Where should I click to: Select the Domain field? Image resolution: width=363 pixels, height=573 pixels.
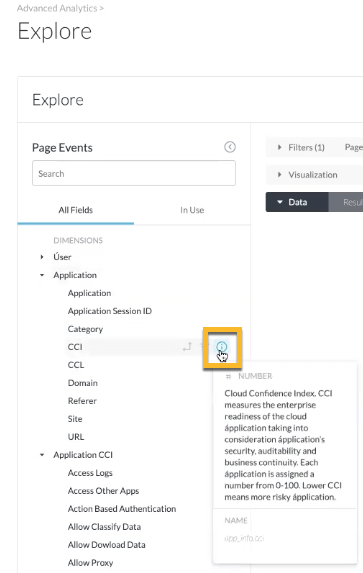click(x=83, y=383)
